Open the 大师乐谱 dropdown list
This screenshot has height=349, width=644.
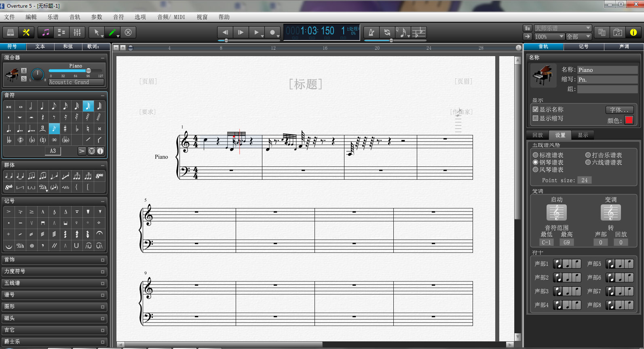tap(563, 28)
